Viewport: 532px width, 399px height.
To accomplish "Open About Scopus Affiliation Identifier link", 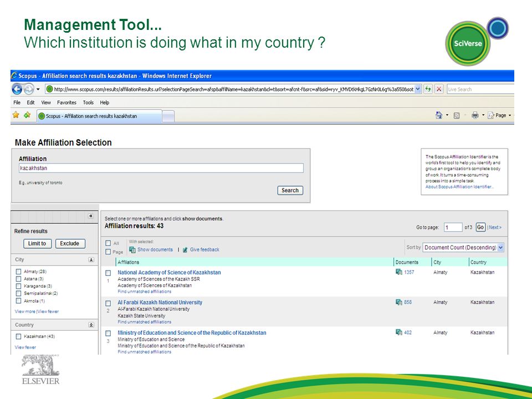I will tap(460, 187).
